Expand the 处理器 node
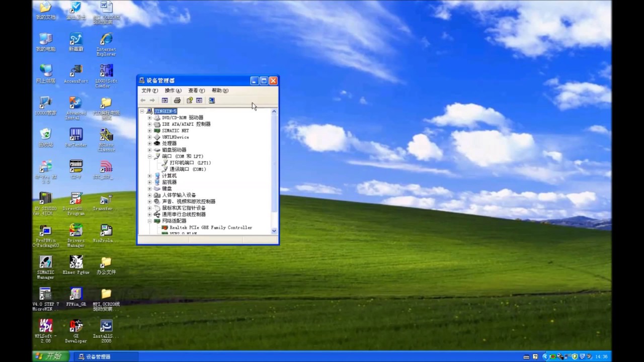Screen dimensions: 644x362 point(149,143)
